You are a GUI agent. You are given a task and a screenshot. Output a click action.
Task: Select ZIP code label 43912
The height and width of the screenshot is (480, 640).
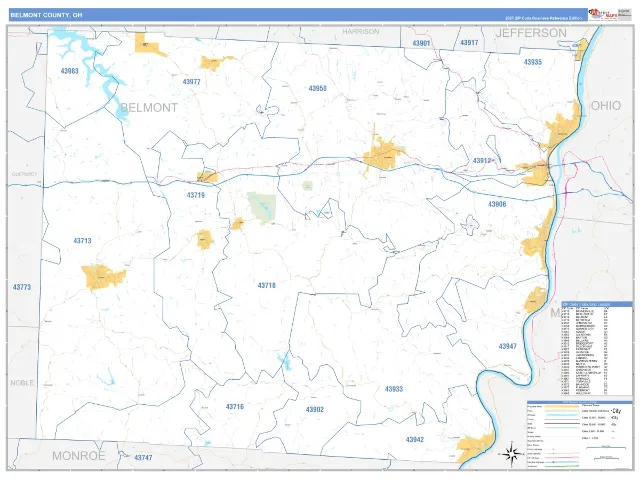coord(482,160)
